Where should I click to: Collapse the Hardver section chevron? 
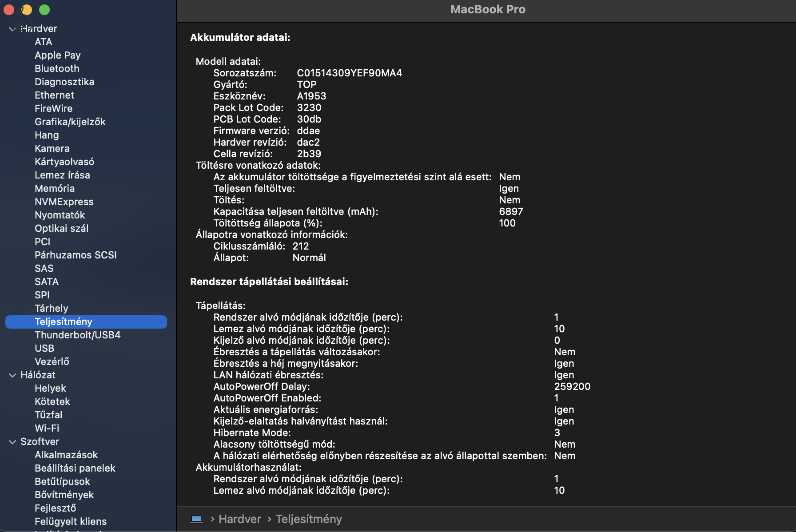click(12, 29)
